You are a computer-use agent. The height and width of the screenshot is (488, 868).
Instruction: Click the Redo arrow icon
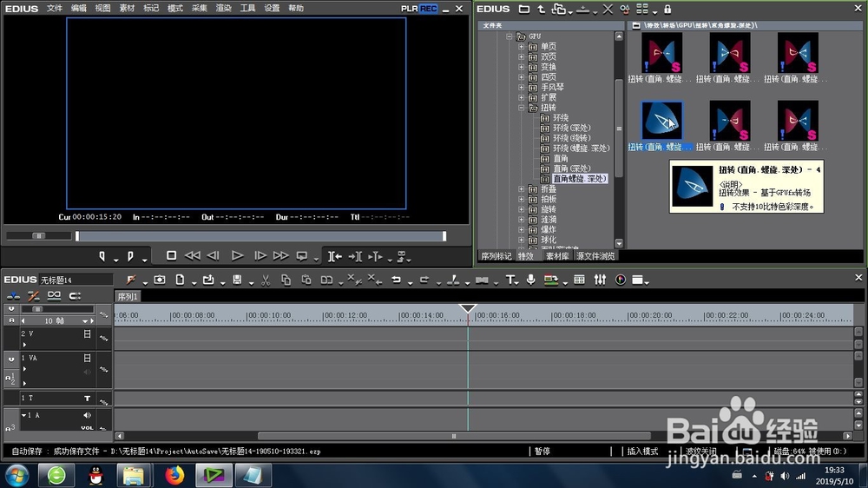tap(424, 280)
